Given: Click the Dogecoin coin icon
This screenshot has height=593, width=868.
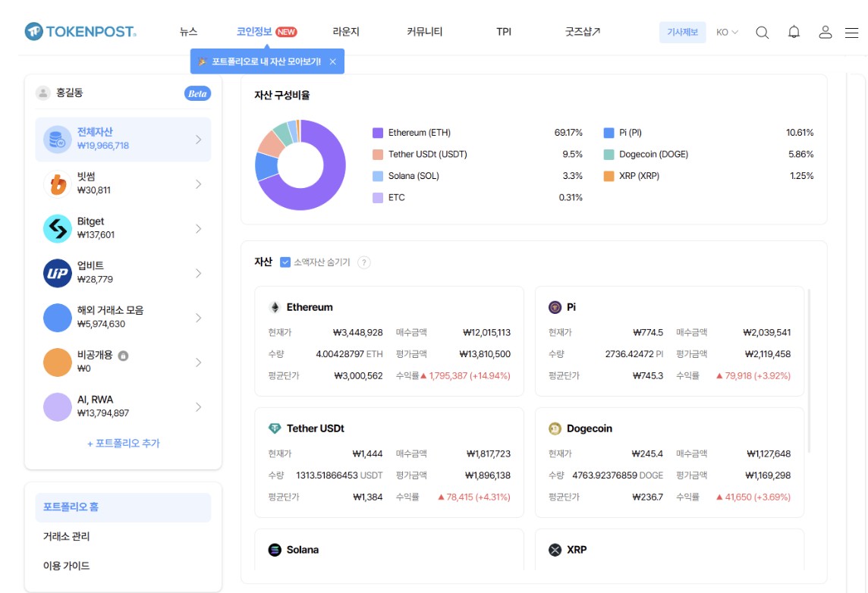Looking at the screenshot, I should click(x=555, y=428).
